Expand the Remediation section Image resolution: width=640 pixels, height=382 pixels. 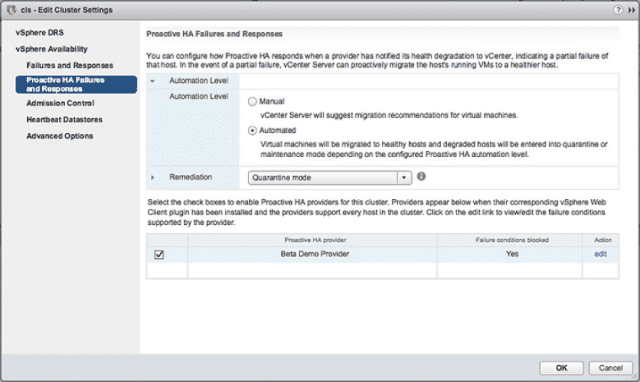click(x=152, y=178)
